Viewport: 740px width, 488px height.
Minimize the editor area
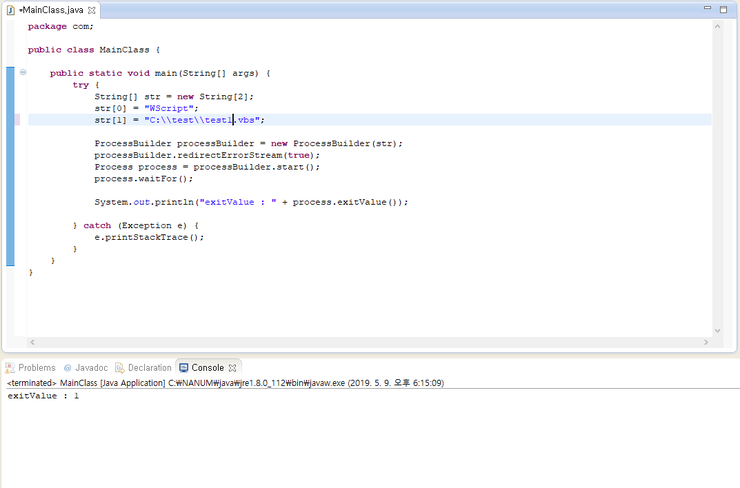(708, 8)
